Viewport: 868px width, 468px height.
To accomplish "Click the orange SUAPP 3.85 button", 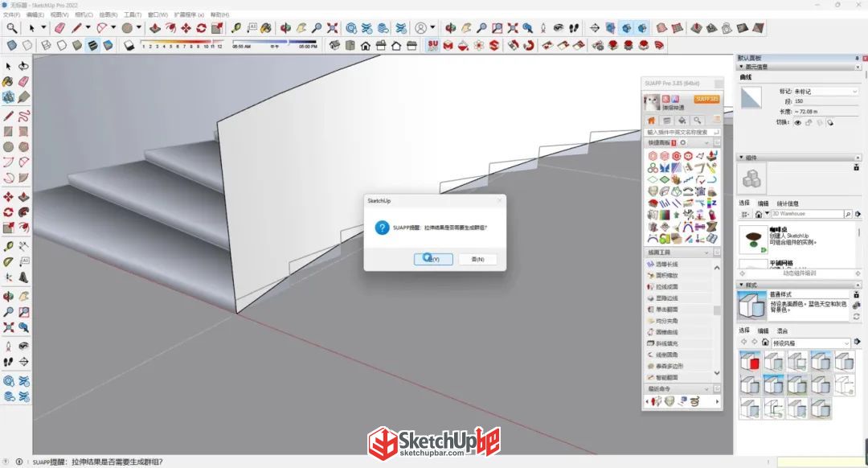I will [x=706, y=99].
